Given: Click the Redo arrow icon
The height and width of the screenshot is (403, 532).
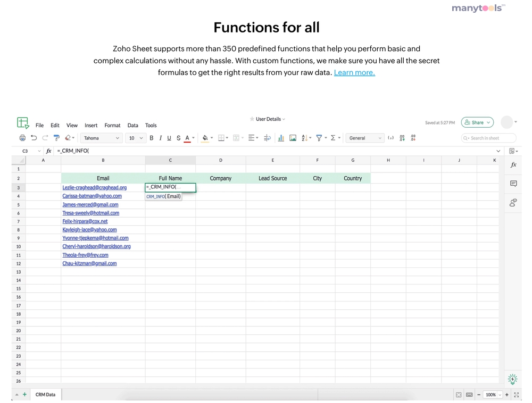Looking at the screenshot, I should tap(45, 138).
